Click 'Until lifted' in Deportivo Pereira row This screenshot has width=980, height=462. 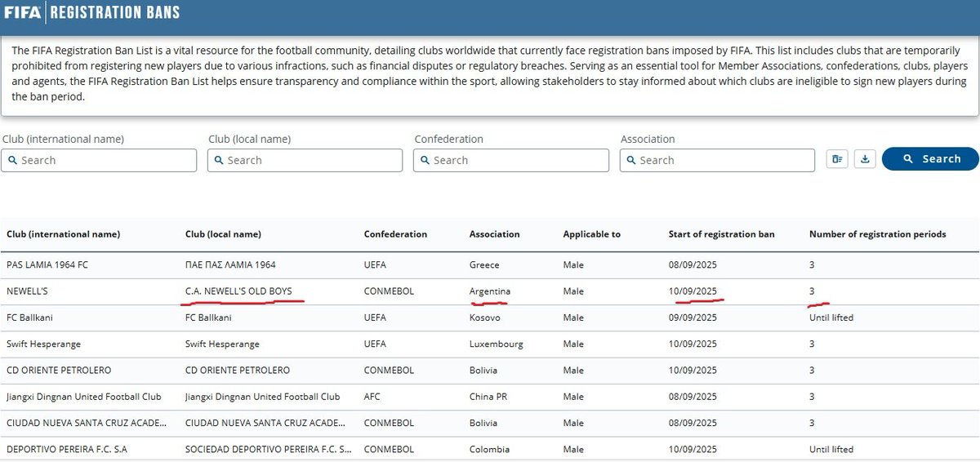[831, 450]
